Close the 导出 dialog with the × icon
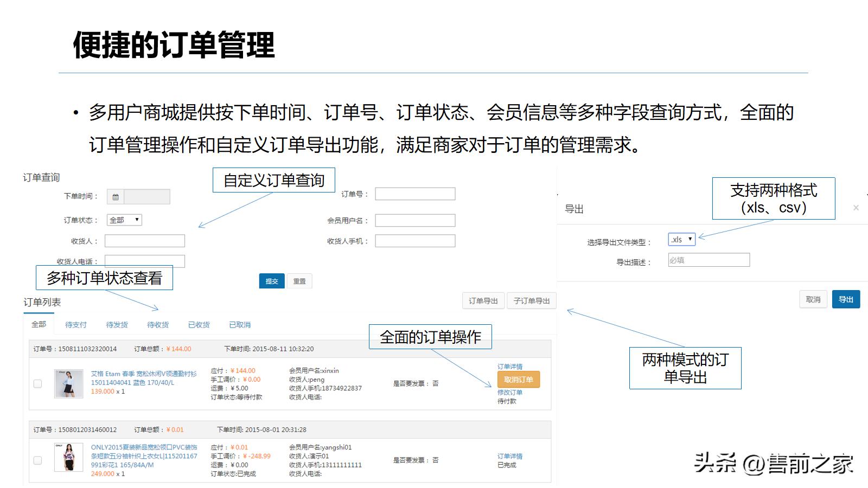The width and height of the screenshot is (868, 488). pyautogui.click(x=856, y=207)
